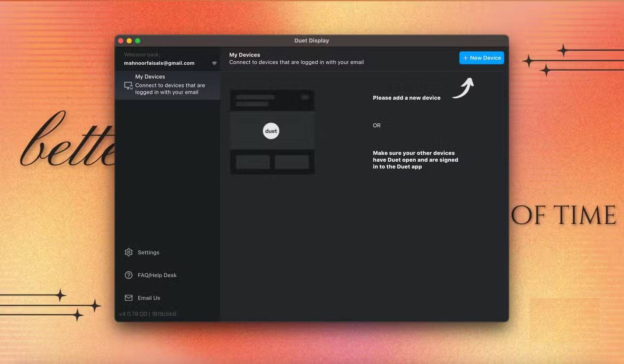Click the New Device button

click(482, 58)
